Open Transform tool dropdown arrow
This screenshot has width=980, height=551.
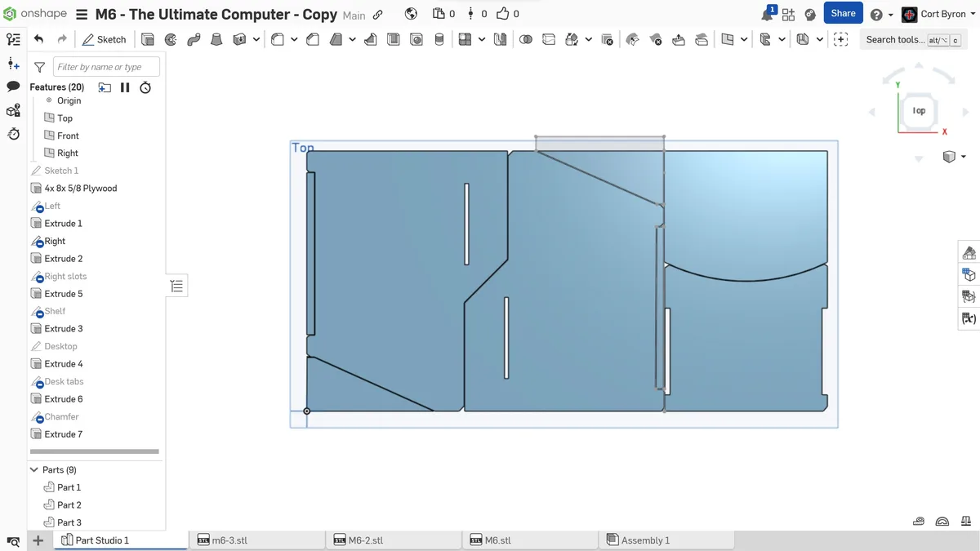tap(588, 39)
